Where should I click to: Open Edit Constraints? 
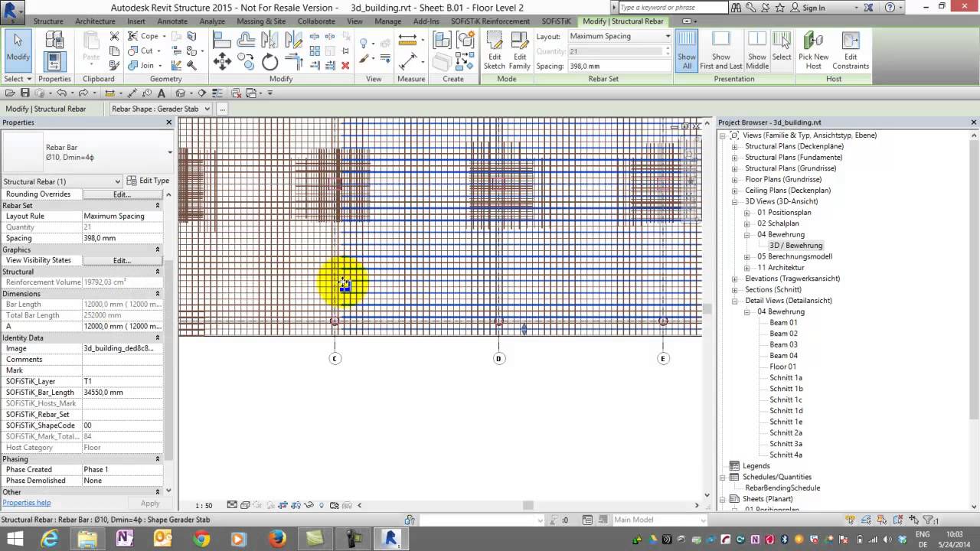[x=851, y=51]
